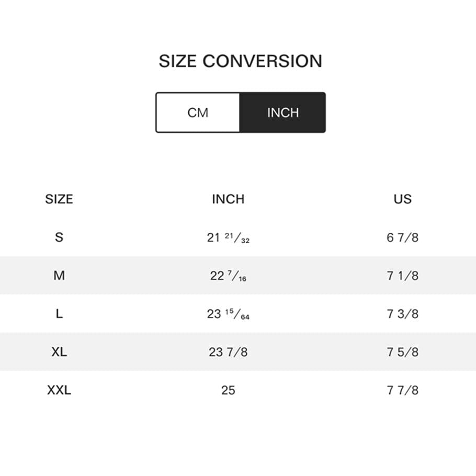The height and width of the screenshot is (476, 476).
Task: Select the S size row label
Action: (x=59, y=237)
